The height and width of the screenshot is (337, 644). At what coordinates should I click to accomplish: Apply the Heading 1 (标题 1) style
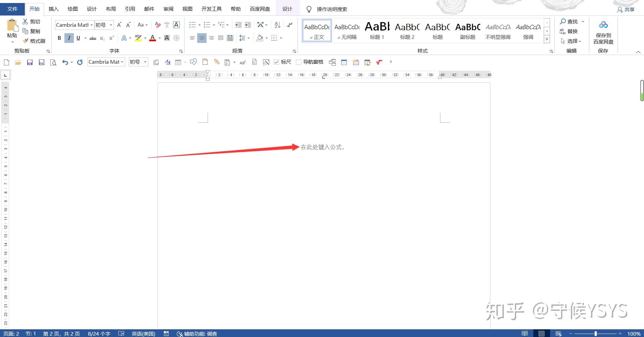(x=377, y=31)
